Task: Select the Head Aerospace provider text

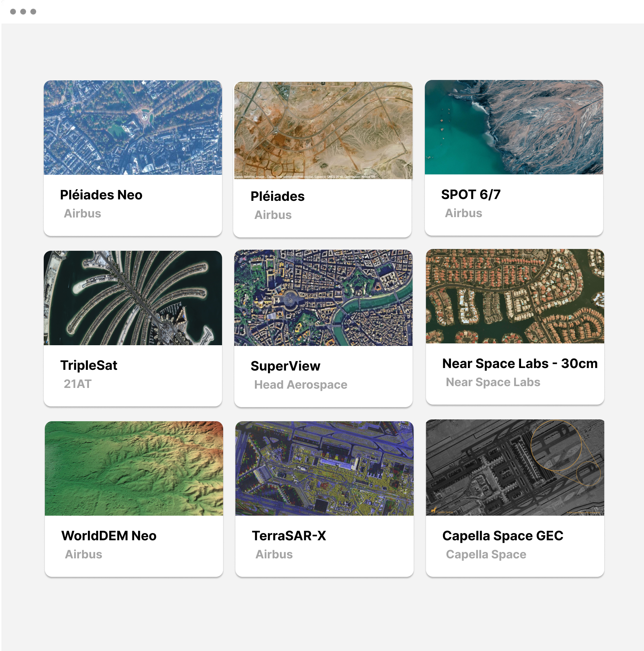Action: click(x=301, y=385)
